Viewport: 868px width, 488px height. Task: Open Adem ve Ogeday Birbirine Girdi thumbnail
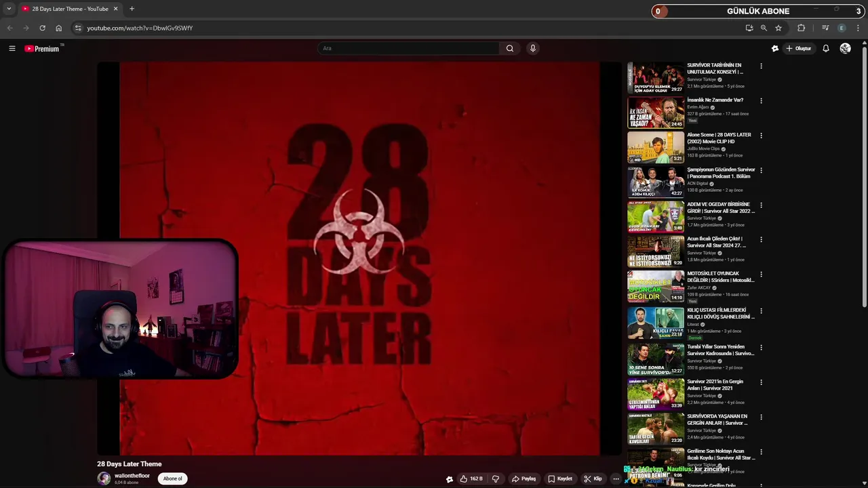pos(656,217)
